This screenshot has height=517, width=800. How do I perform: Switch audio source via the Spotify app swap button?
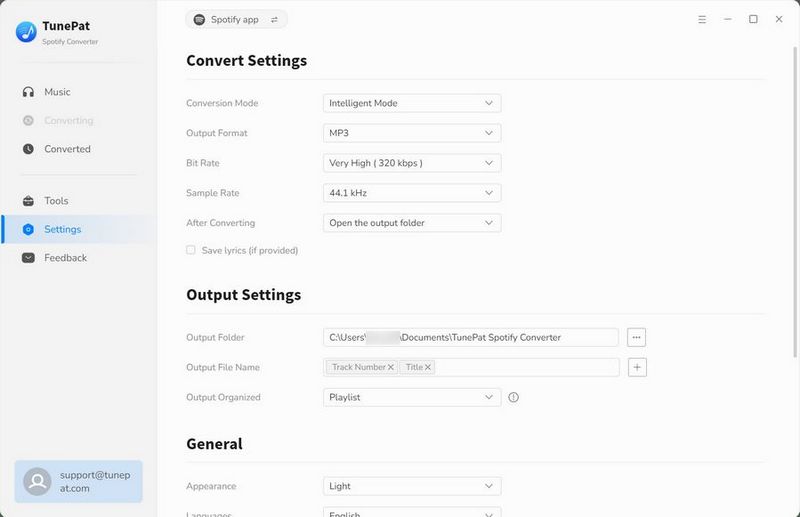click(x=274, y=20)
